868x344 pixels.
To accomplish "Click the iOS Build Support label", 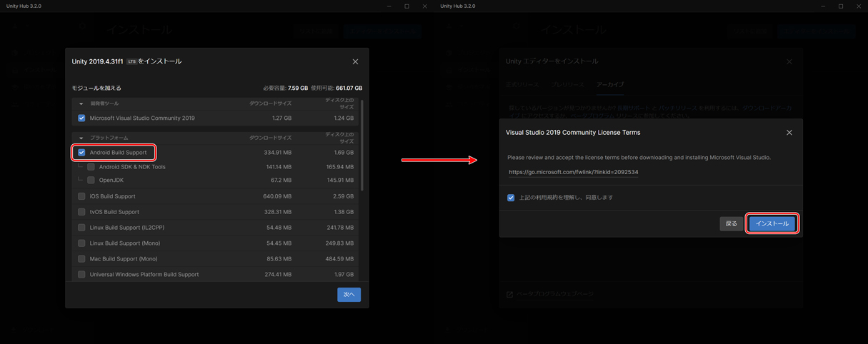I will coord(112,196).
